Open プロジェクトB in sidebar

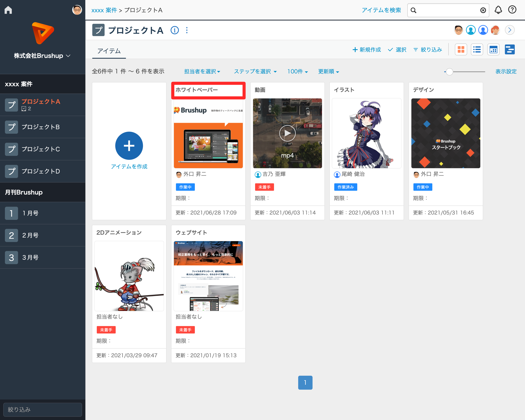(x=41, y=127)
